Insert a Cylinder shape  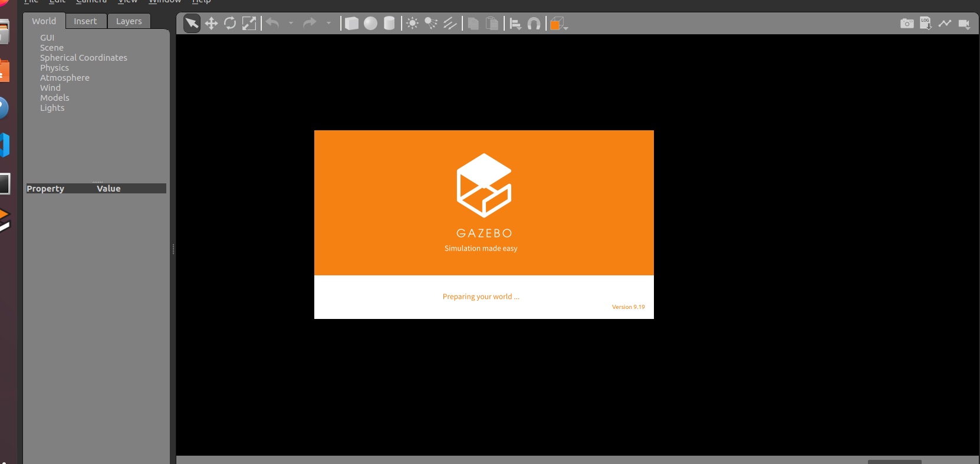click(389, 23)
